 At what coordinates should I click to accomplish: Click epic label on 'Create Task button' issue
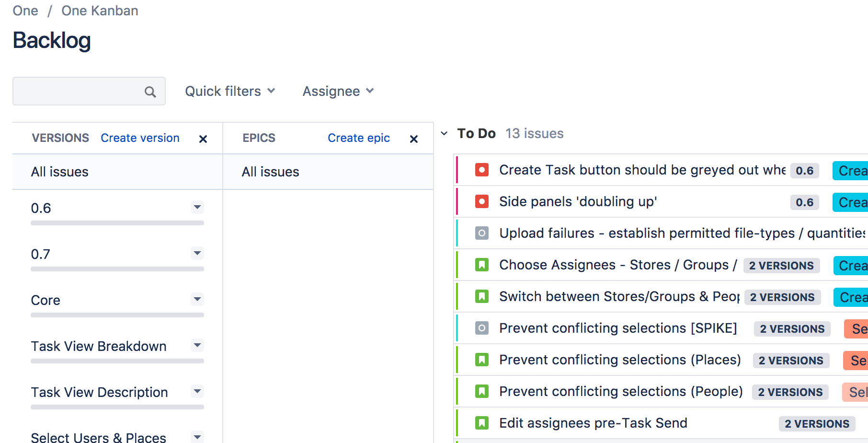click(851, 171)
